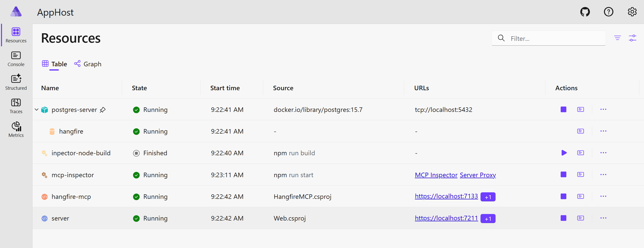644x248 pixels.
Task: Open the GitHub repository icon
Action: coord(585,12)
